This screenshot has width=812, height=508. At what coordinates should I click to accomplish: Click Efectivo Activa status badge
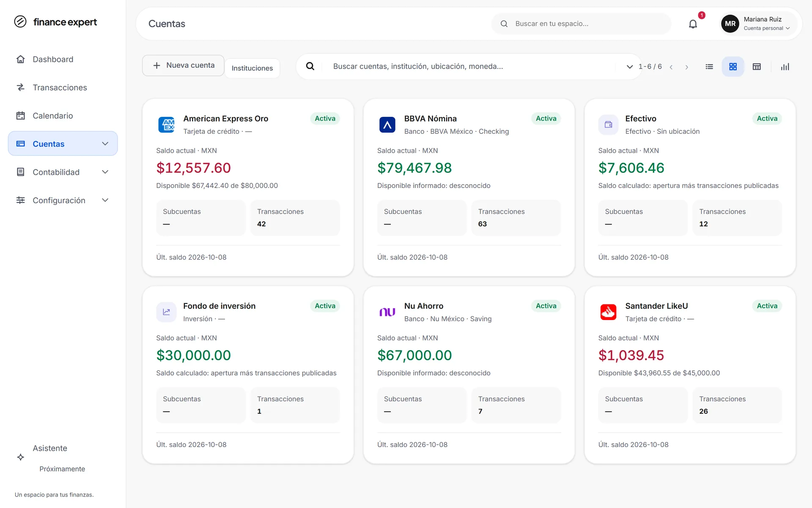pyautogui.click(x=767, y=119)
